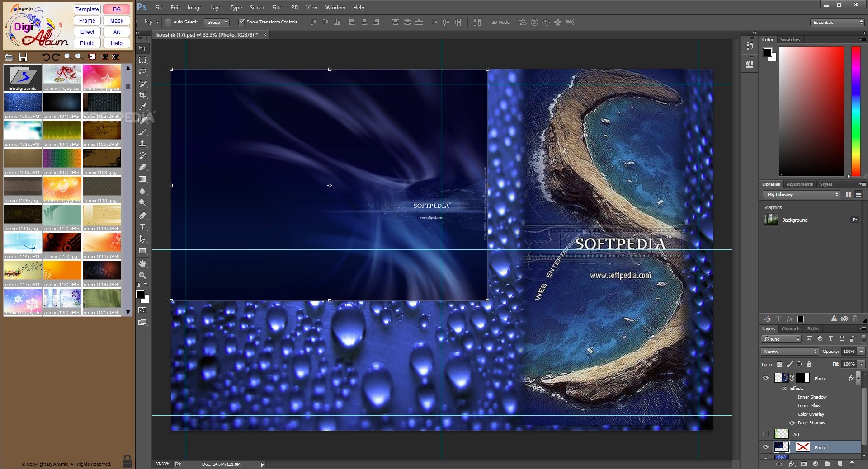Image resolution: width=868 pixels, height=469 pixels.
Task: Switch to the Adjustments tab
Action: pos(799,184)
